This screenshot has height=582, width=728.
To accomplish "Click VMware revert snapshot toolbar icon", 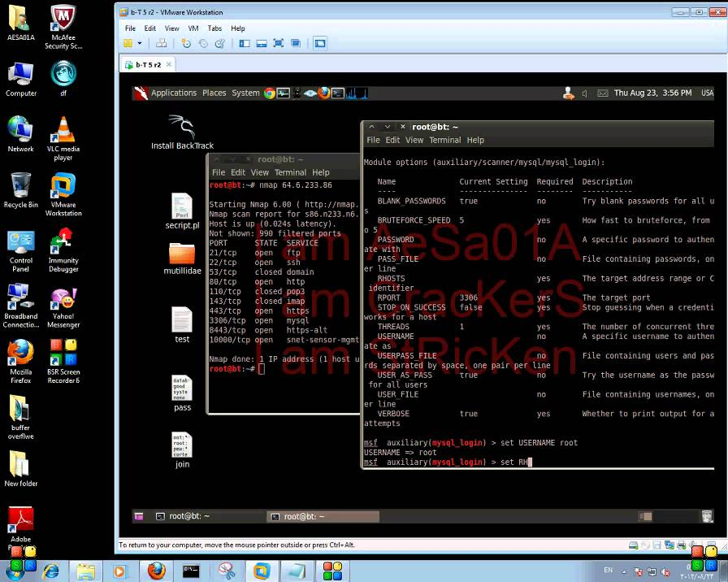I will (x=203, y=43).
